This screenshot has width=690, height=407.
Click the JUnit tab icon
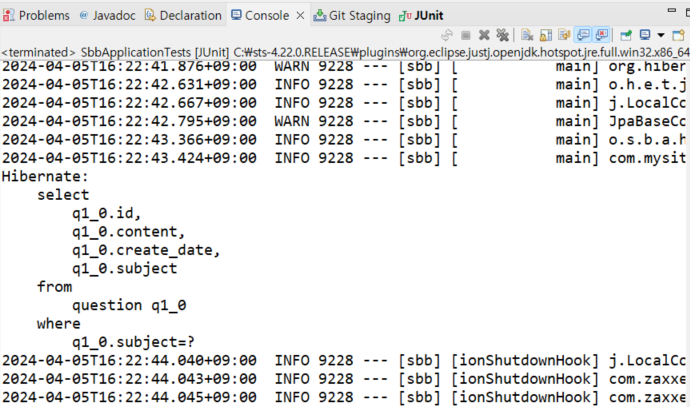405,16
